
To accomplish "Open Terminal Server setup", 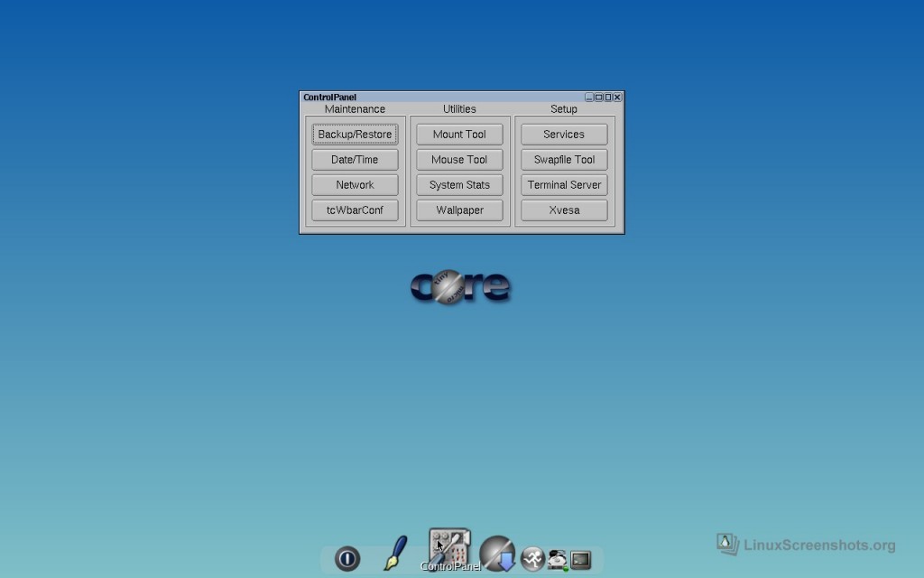I will pos(564,184).
